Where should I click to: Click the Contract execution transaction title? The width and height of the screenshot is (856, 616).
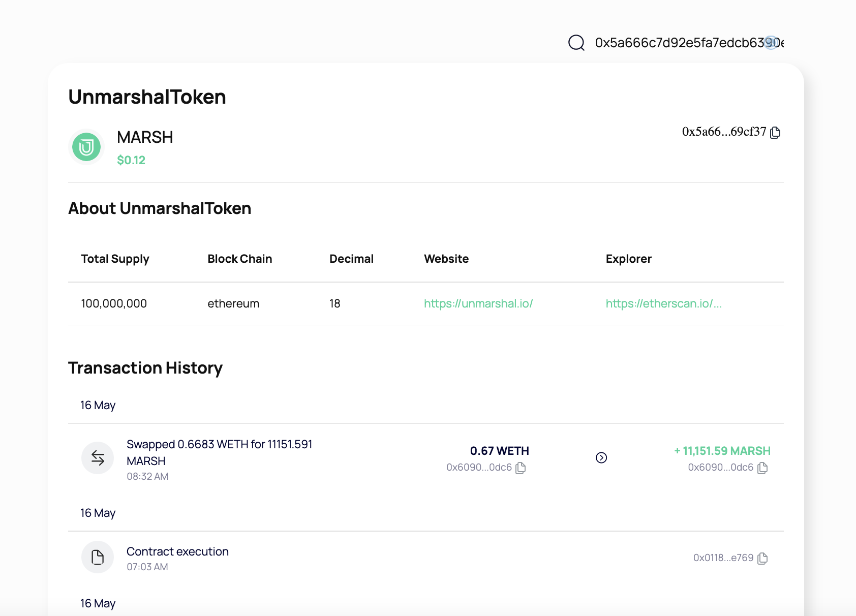(x=177, y=551)
